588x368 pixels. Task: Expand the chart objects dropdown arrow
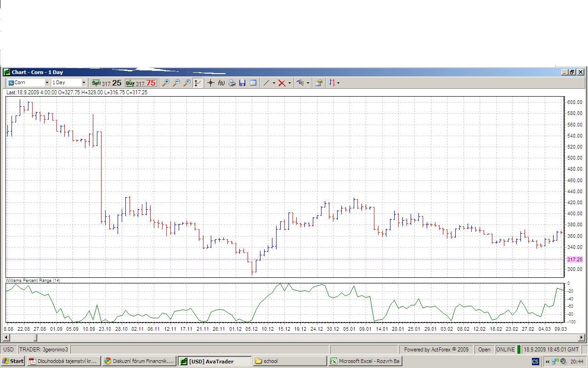click(308, 83)
